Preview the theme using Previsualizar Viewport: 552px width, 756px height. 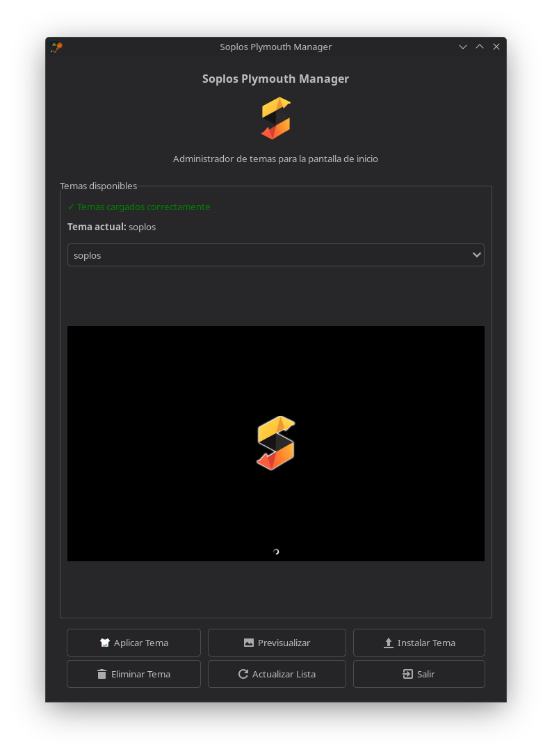coord(277,642)
